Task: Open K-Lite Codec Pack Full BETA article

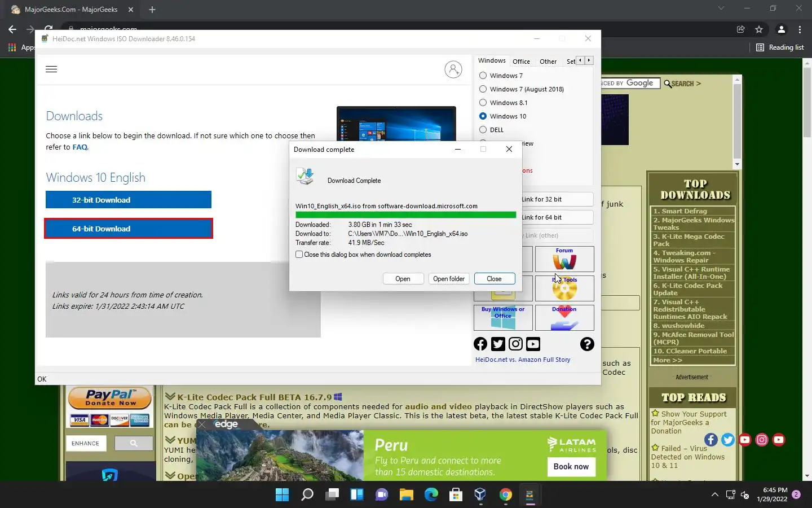Action: [255, 397]
